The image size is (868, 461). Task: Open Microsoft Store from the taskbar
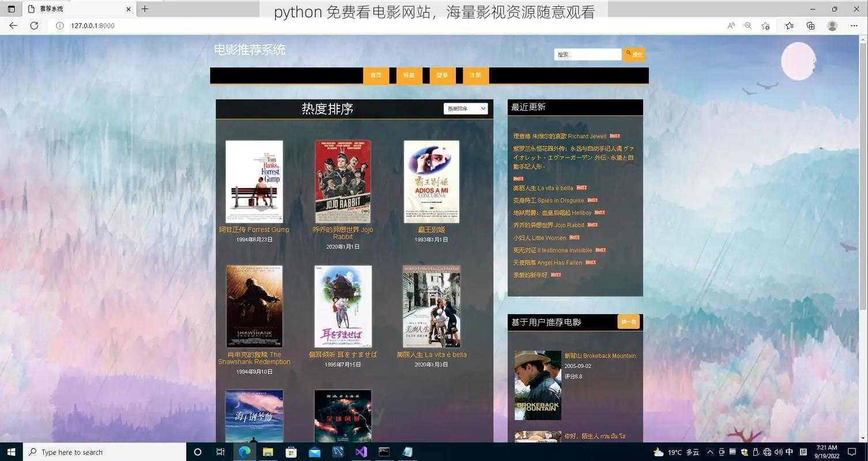[x=291, y=452]
